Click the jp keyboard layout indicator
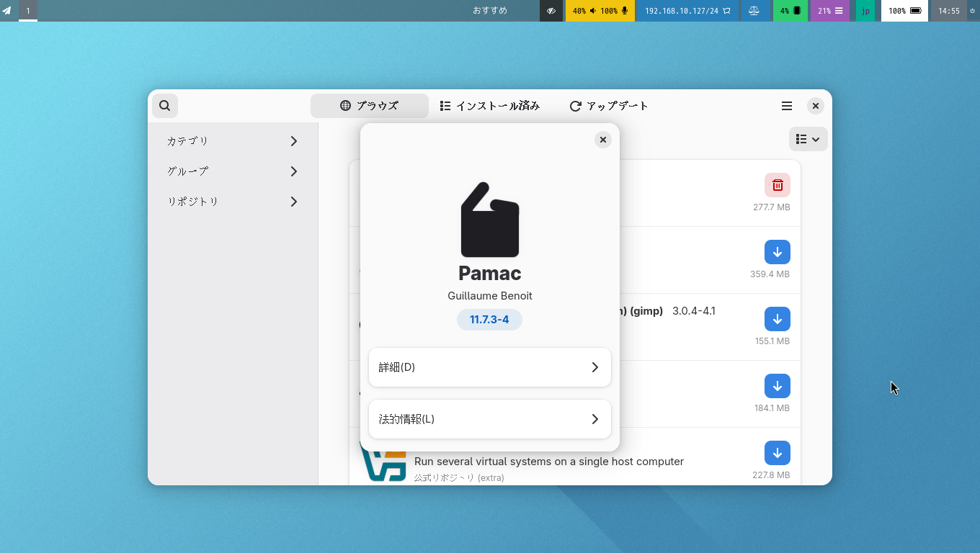The image size is (980, 553). (x=865, y=11)
